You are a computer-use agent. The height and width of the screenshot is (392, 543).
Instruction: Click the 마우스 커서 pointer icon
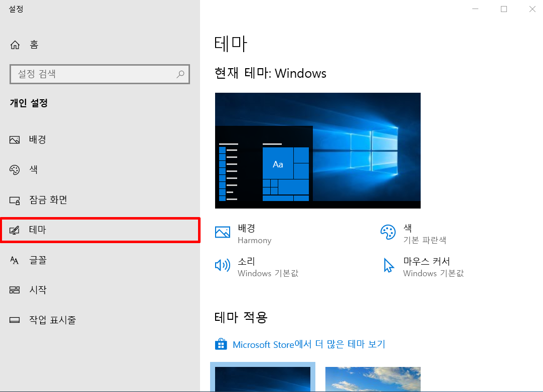389,266
